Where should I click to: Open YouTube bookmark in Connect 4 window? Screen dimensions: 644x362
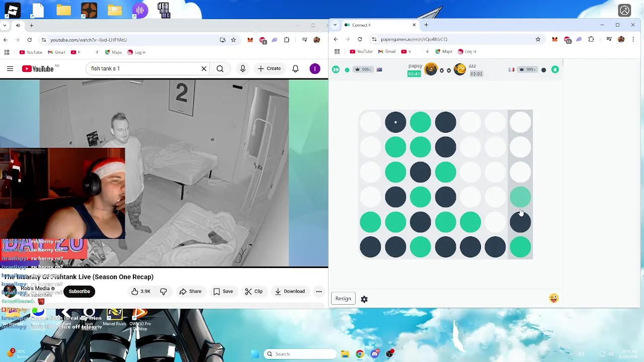361,51
